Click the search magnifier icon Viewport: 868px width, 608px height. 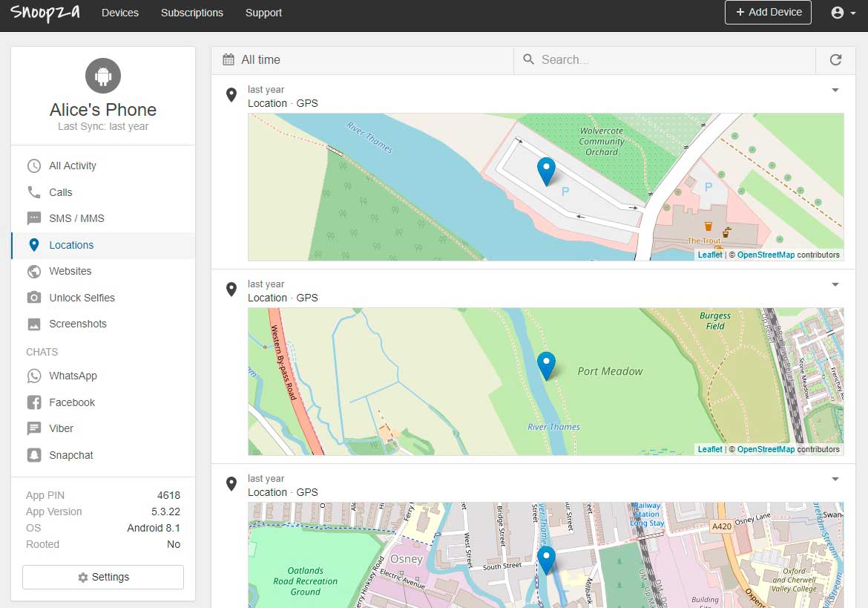529,59
